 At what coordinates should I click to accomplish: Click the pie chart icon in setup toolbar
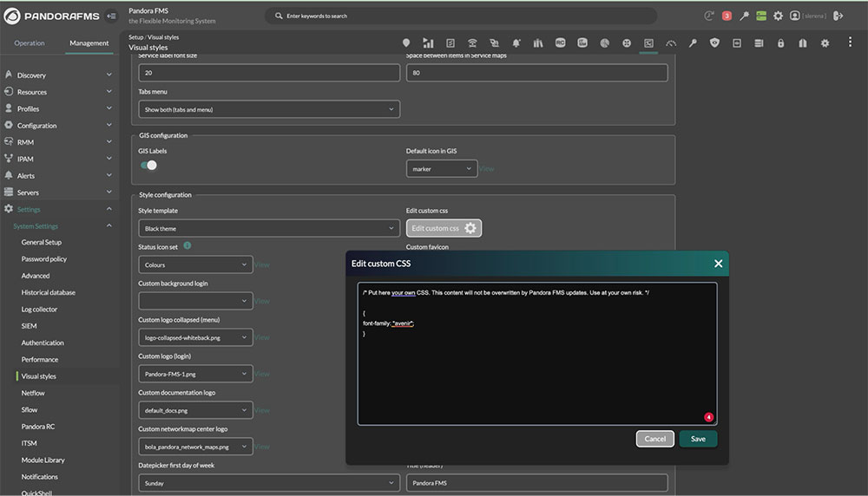(604, 42)
